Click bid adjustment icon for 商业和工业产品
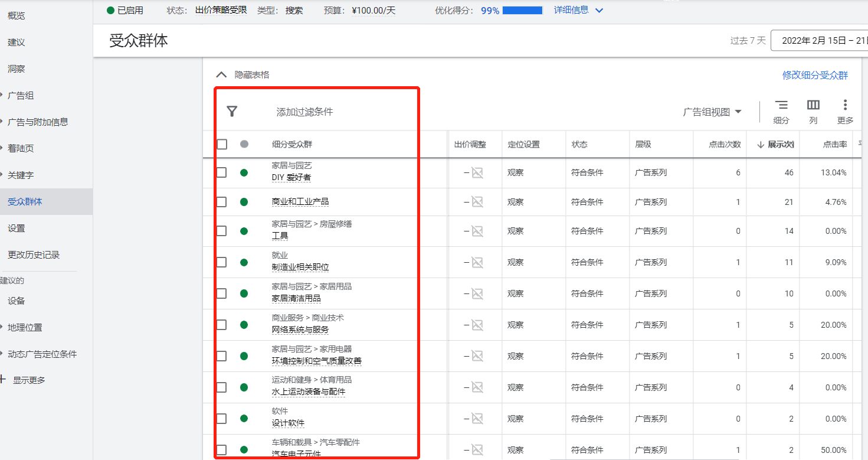The width and height of the screenshot is (868, 460). [477, 202]
